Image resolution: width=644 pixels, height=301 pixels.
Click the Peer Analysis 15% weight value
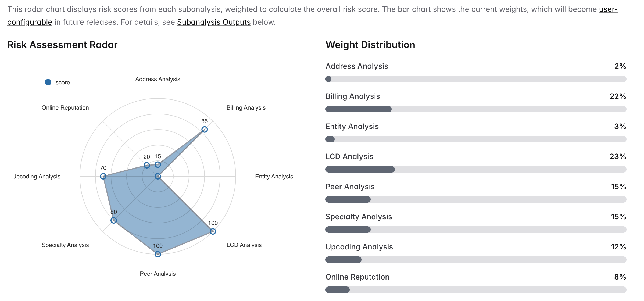coord(618,187)
